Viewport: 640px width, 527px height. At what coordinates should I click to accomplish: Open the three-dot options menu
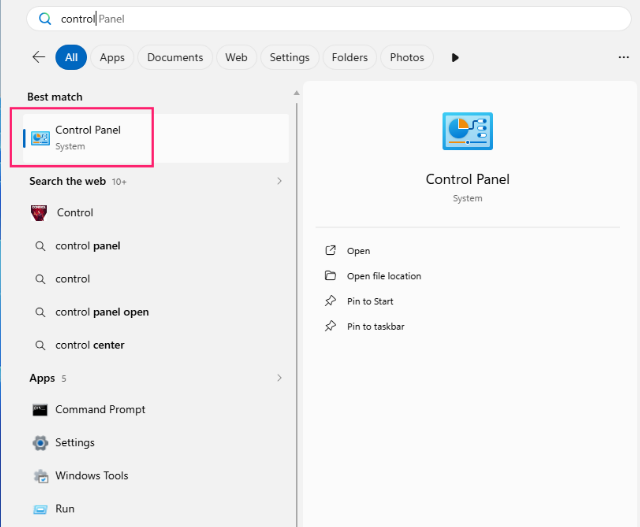[624, 57]
